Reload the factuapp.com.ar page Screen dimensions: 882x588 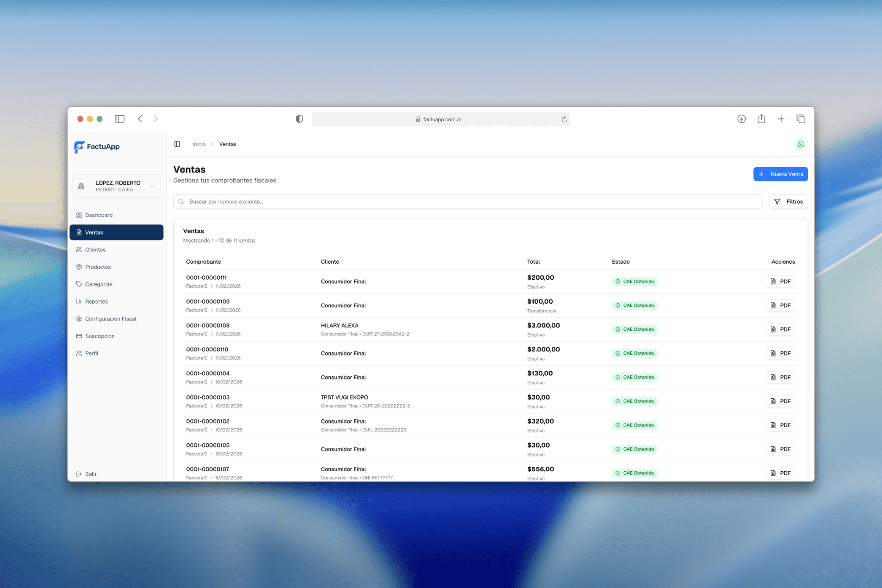click(564, 119)
